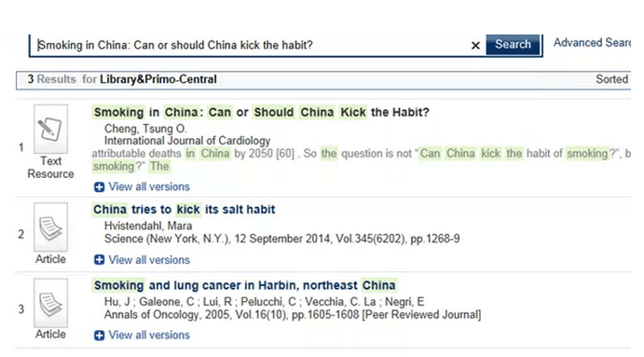Open the Advanced Search link
Screen dimensions: 644x357
(592, 43)
